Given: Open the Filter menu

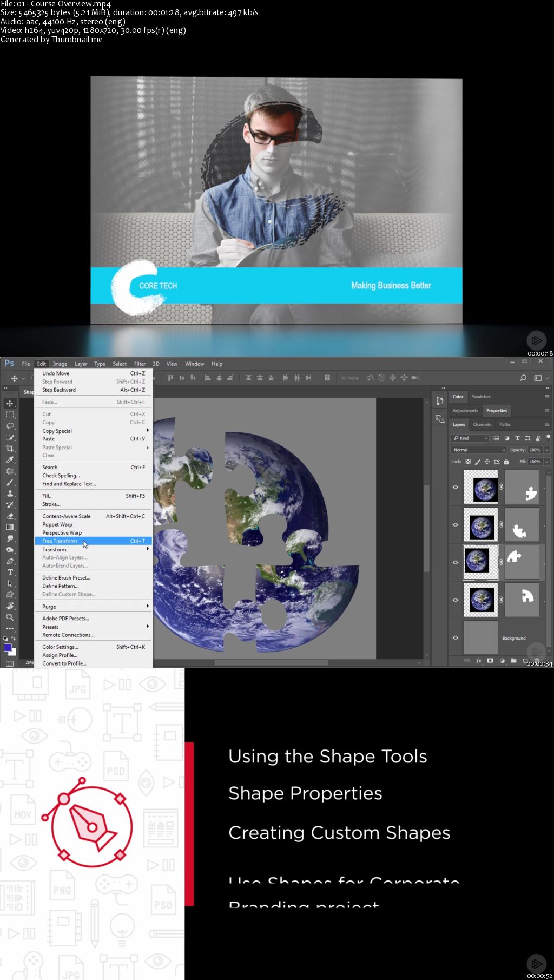Looking at the screenshot, I should pos(140,364).
